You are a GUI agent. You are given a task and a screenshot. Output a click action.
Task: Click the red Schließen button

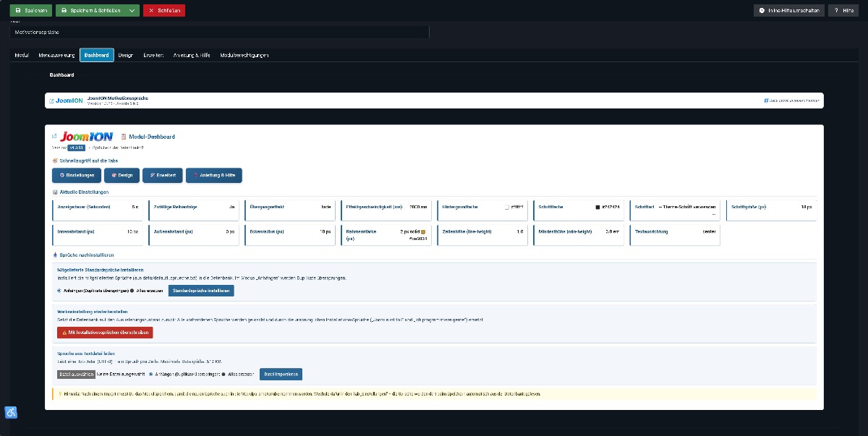(x=164, y=11)
